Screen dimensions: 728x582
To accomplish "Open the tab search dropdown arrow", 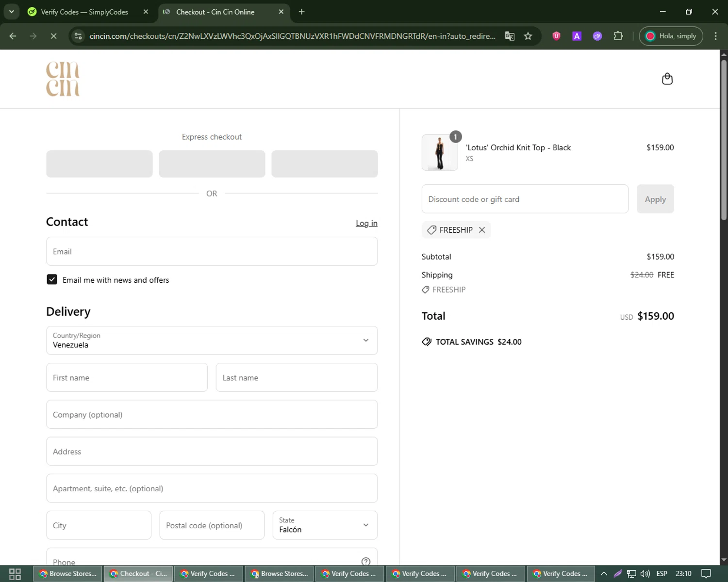I will tap(11, 12).
